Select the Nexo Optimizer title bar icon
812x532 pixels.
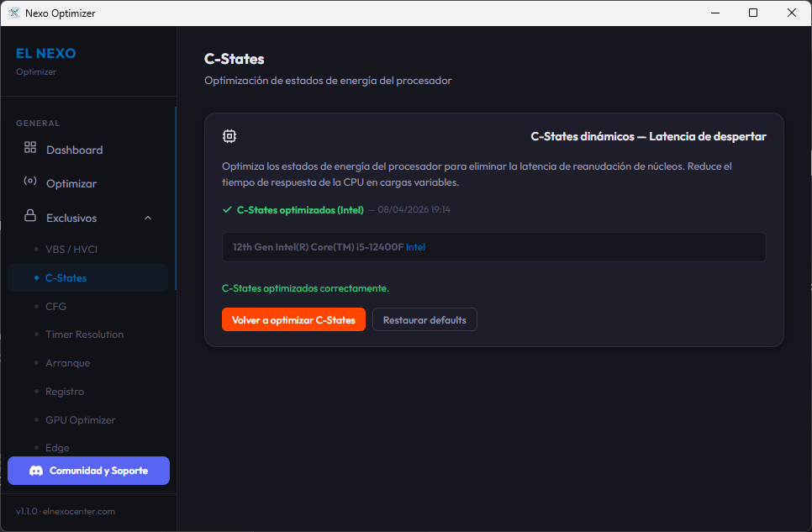tap(14, 13)
